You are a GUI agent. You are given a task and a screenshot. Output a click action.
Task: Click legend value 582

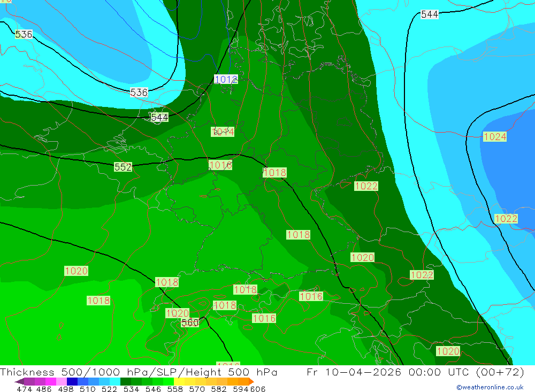tap(218, 389)
